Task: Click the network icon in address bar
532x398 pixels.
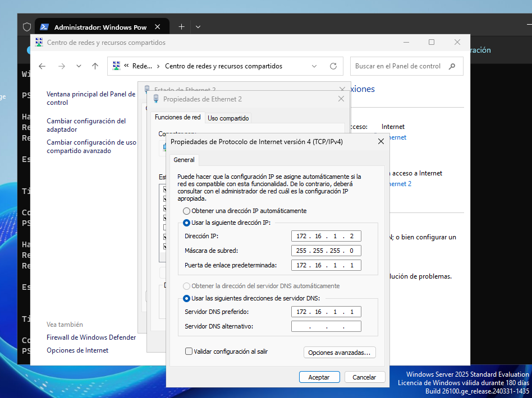Action: [116, 66]
